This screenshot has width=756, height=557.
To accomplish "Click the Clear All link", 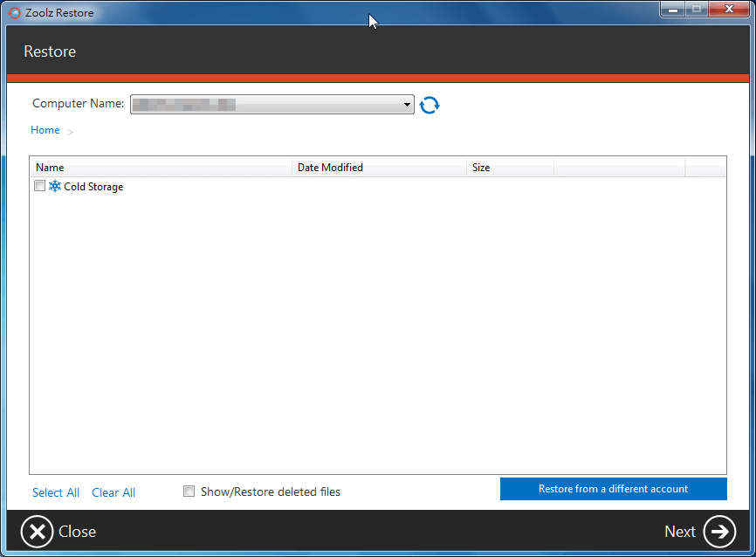I will pyautogui.click(x=113, y=492).
